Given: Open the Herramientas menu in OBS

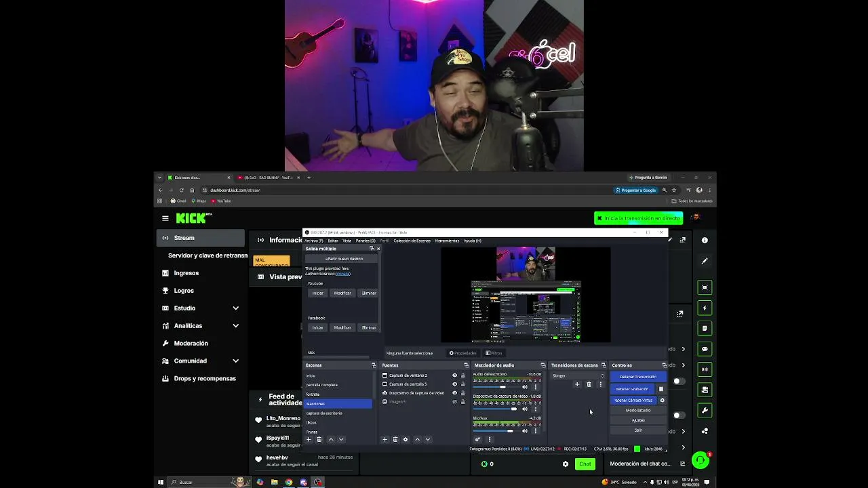Looking at the screenshot, I should 448,241.
